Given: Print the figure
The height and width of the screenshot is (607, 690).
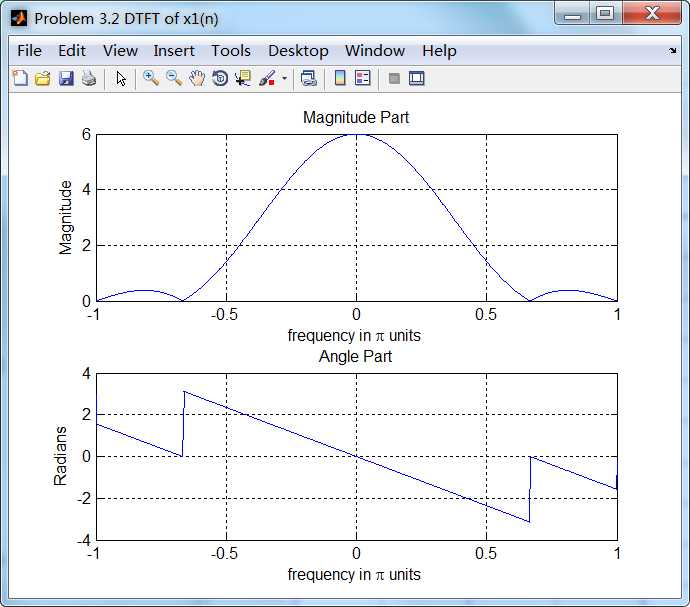Looking at the screenshot, I should pyautogui.click(x=89, y=79).
